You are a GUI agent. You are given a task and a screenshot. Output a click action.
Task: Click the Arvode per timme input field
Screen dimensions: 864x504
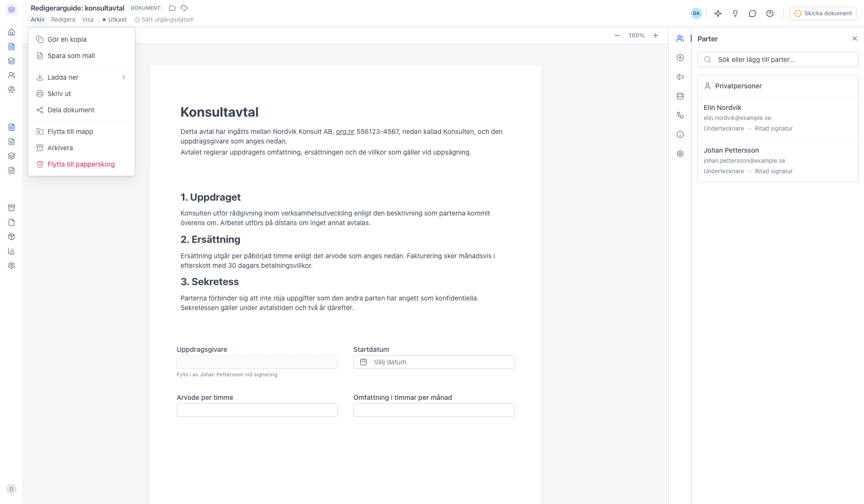coord(257,410)
